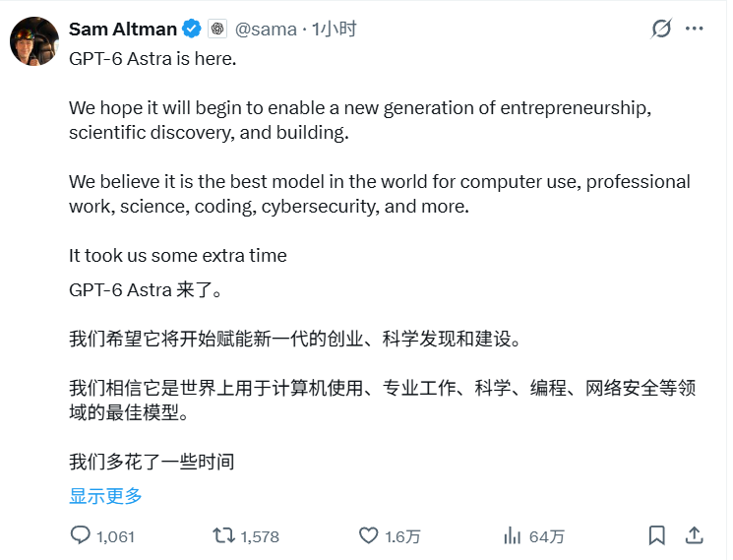Click the translated text GPT-6 Astra 来了
This screenshot has width=733, height=560.
[146, 289]
